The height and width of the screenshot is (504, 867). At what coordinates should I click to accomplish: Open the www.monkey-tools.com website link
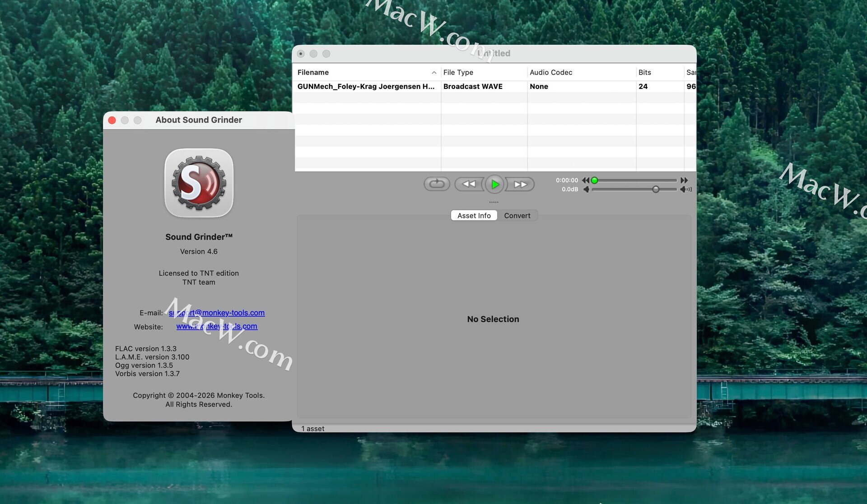(217, 326)
